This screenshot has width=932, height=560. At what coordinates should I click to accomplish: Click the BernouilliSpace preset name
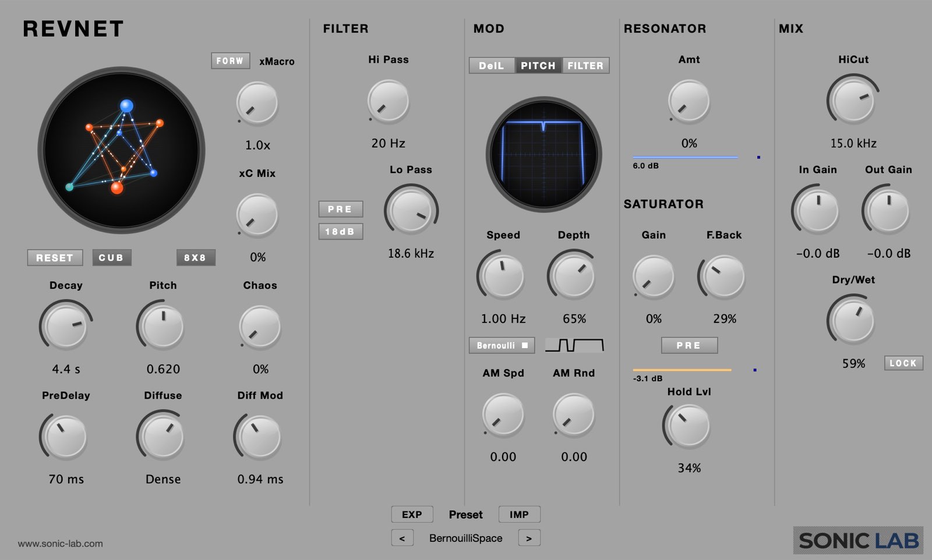tap(466, 538)
